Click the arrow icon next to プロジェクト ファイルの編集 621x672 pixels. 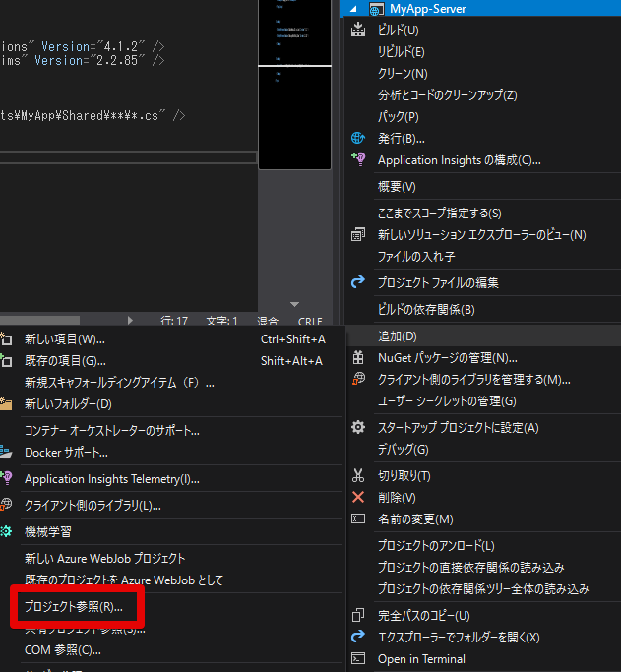point(358,282)
